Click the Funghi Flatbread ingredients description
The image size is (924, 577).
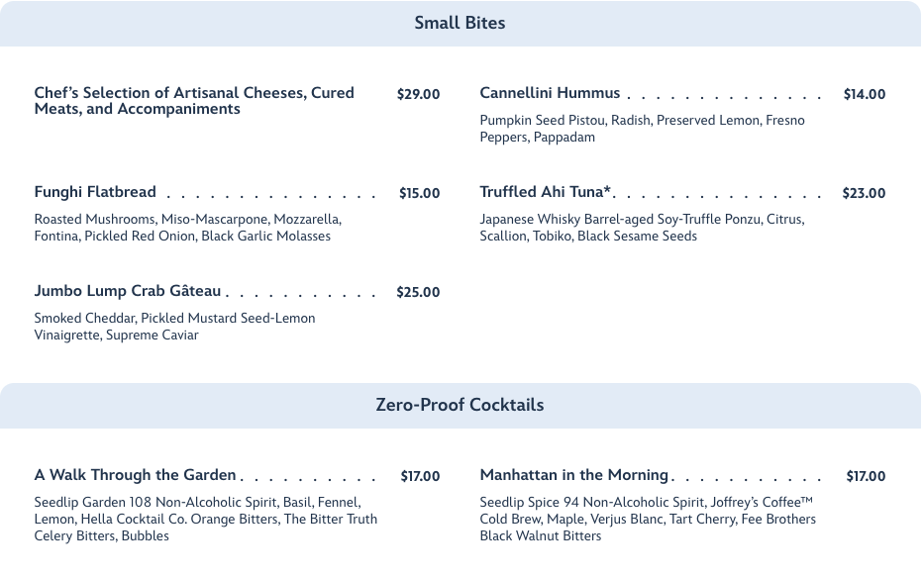coord(187,228)
